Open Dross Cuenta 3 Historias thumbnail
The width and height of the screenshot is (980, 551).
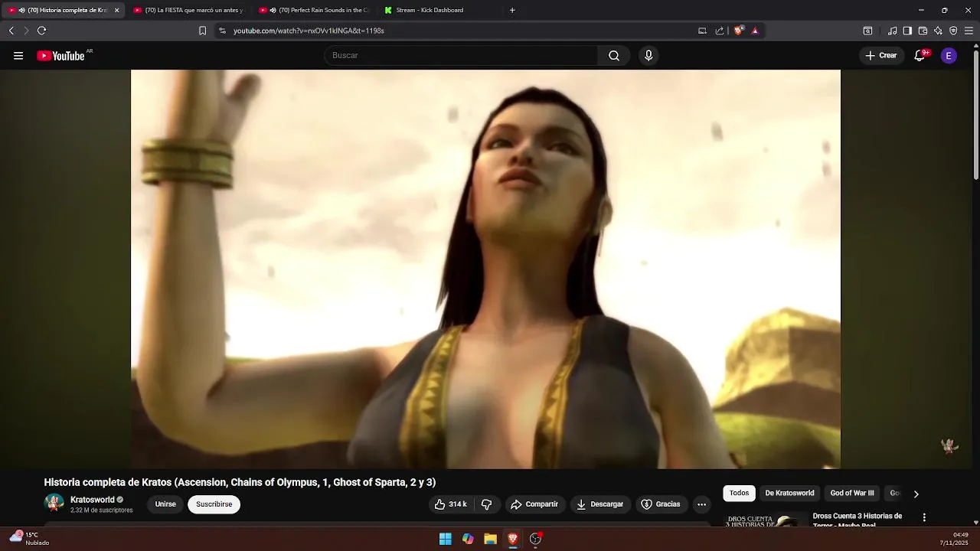coord(766,520)
